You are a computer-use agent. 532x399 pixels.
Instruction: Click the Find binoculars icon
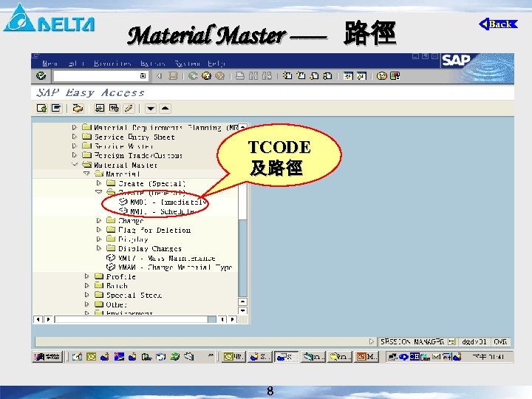click(x=253, y=76)
